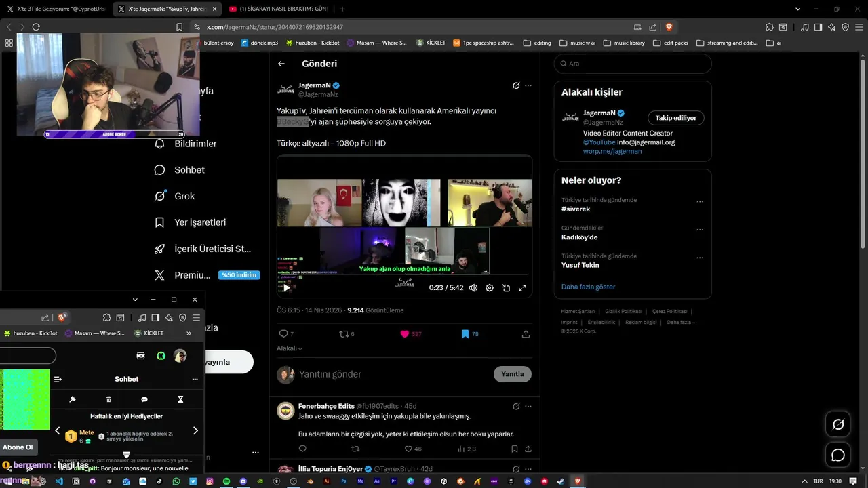Open Bildirimler in the sidebar

(186, 144)
